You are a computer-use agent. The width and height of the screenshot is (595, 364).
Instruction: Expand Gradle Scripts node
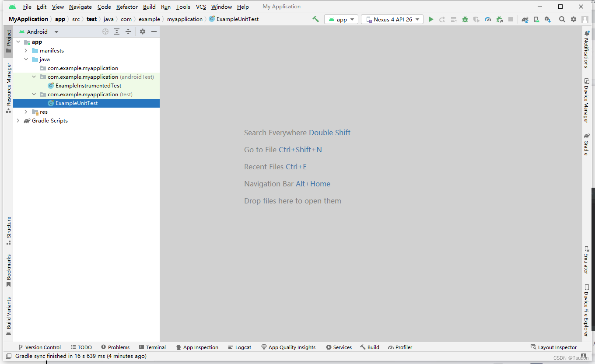point(18,121)
